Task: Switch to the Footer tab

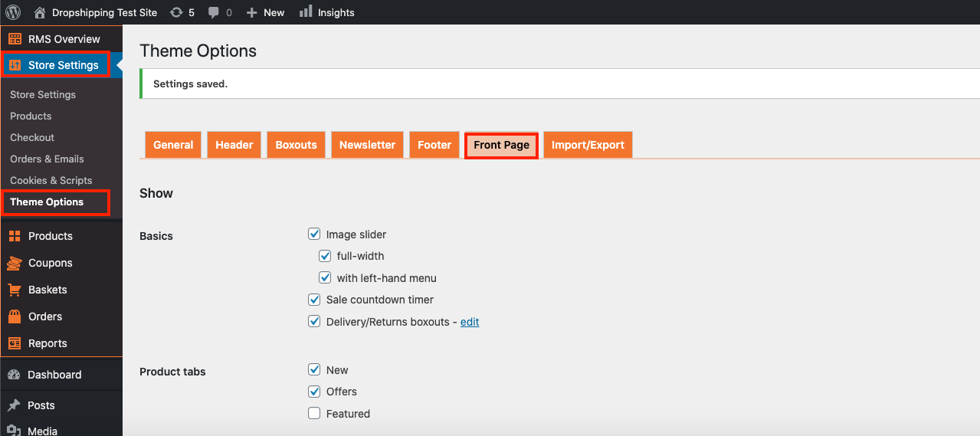Action: [x=434, y=145]
